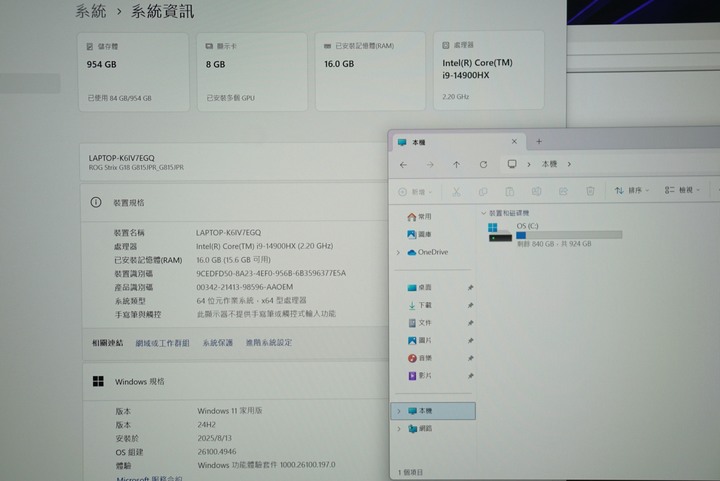This screenshot has height=481, width=720.
Task: Unpin 桌面 using its pin icon
Action: pyautogui.click(x=470, y=288)
